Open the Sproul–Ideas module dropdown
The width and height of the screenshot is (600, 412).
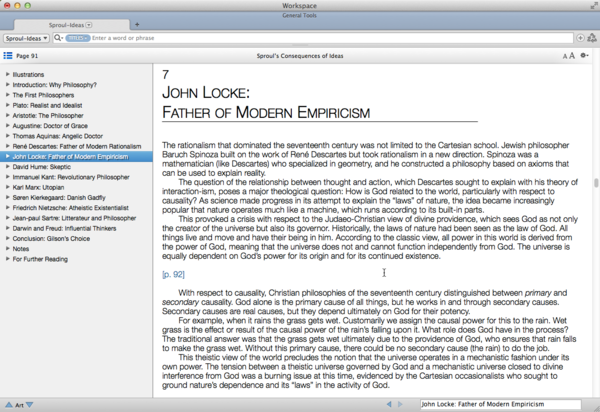coord(26,37)
